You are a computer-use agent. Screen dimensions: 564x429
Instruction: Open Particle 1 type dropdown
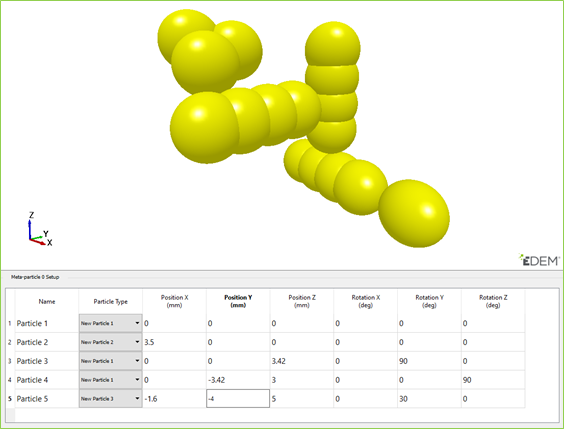pos(110,323)
